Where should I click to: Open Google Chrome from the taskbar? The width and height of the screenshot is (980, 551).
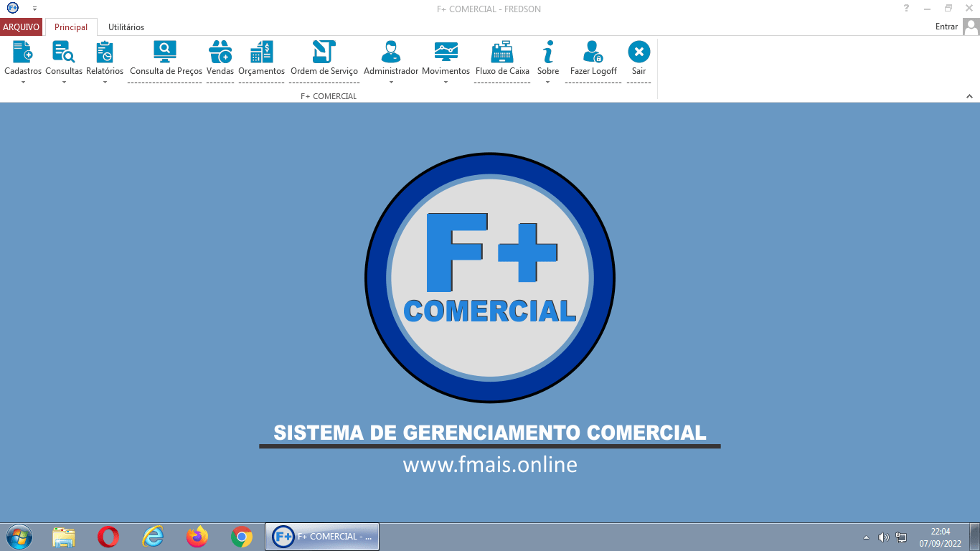pos(242,537)
